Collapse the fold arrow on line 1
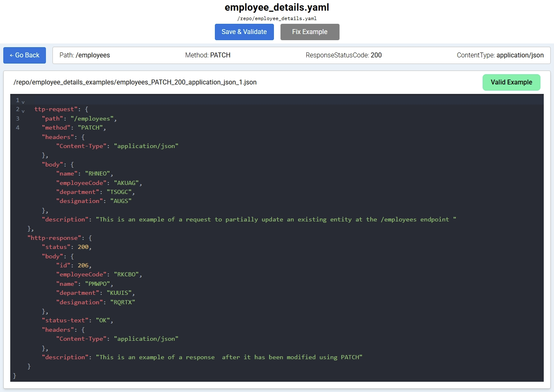 point(23,102)
